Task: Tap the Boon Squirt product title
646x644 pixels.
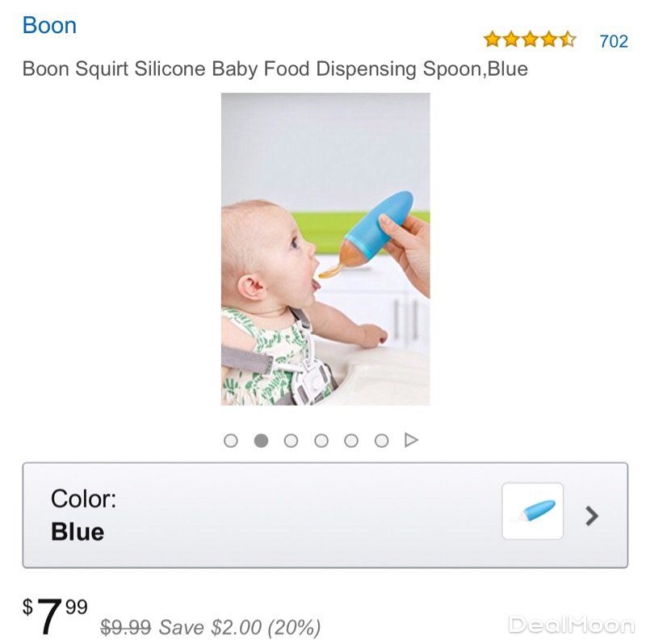Action: [275, 69]
